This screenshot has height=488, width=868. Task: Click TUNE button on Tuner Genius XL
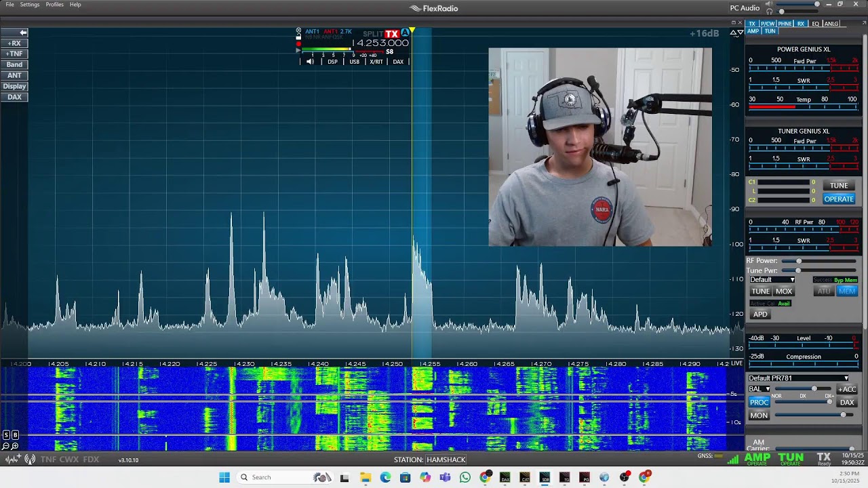(x=839, y=186)
